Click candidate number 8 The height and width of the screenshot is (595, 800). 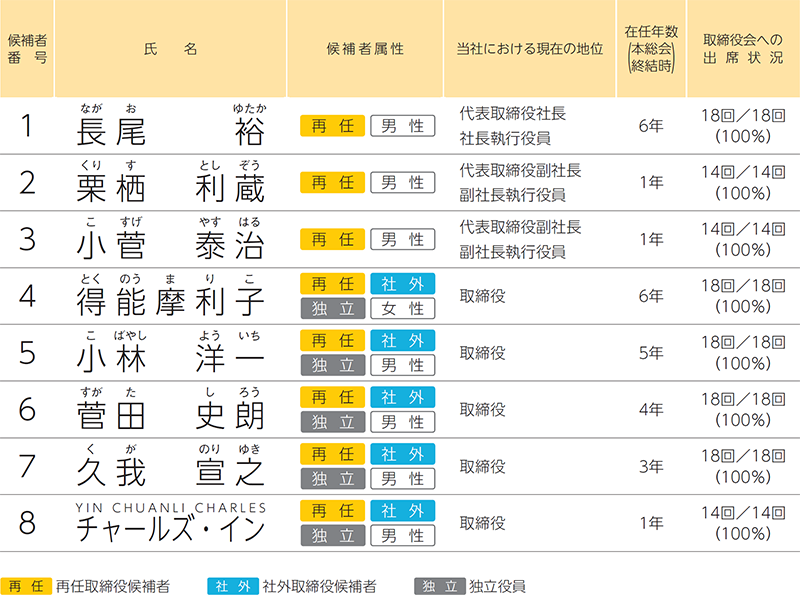click(27, 523)
